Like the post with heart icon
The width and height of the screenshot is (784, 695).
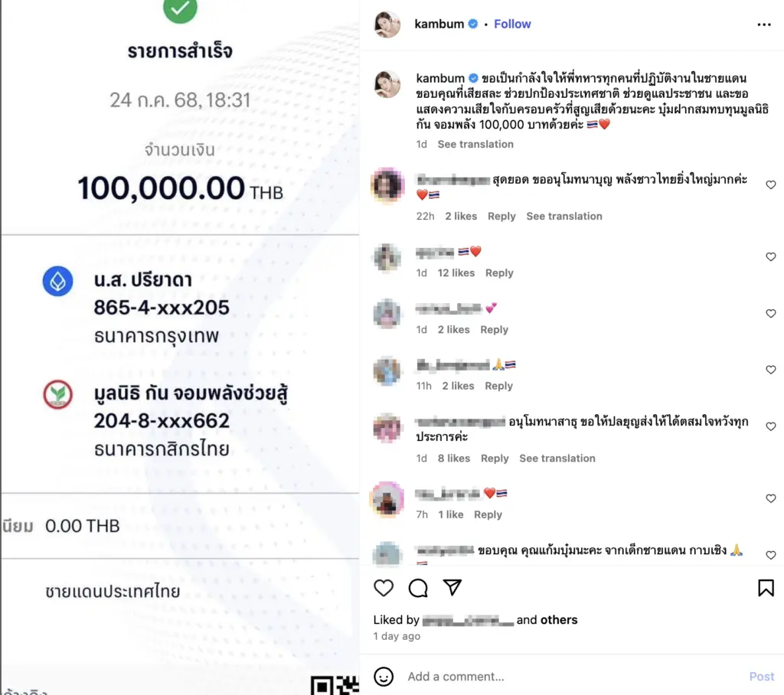(384, 588)
